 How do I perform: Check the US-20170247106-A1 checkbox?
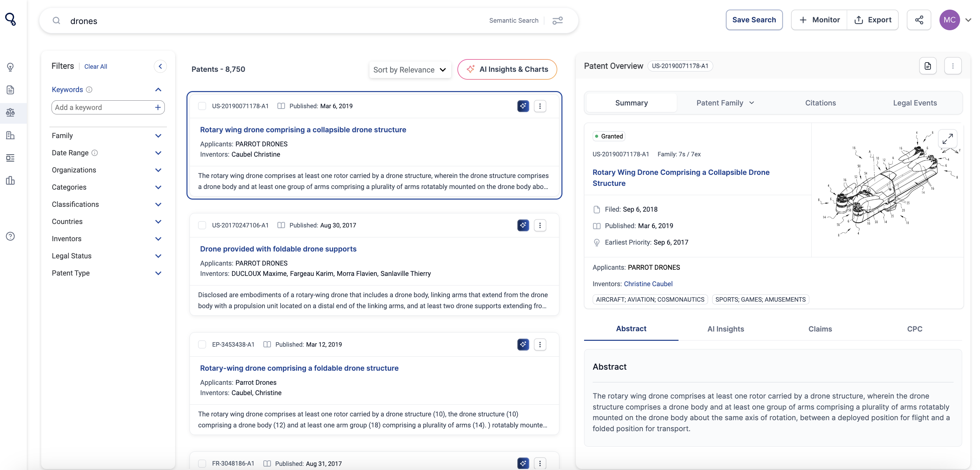coord(202,225)
